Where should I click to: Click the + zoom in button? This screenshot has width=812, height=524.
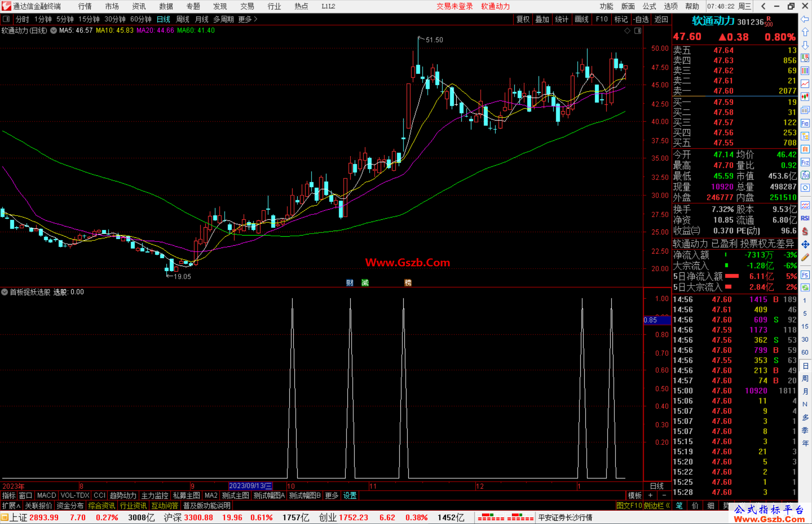coord(650,495)
